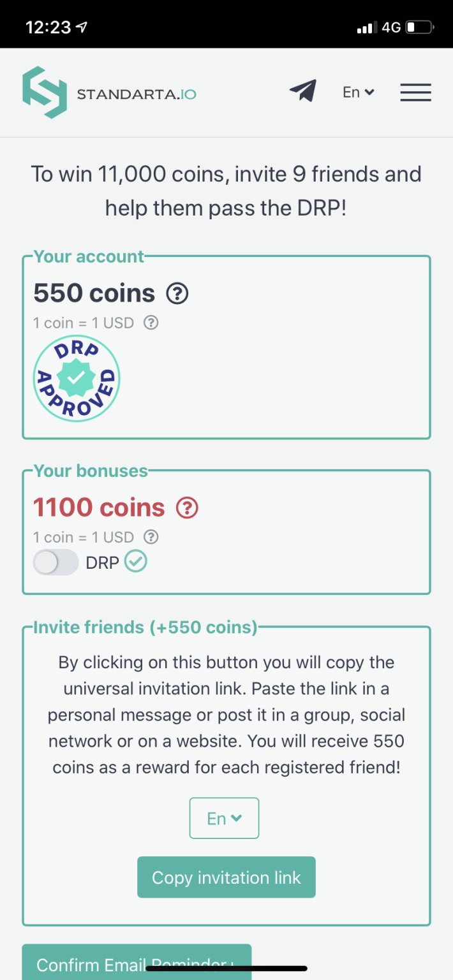Click help icon beside account coin rate
Screen dimensions: 453x980
pyautogui.click(x=151, y=323)
